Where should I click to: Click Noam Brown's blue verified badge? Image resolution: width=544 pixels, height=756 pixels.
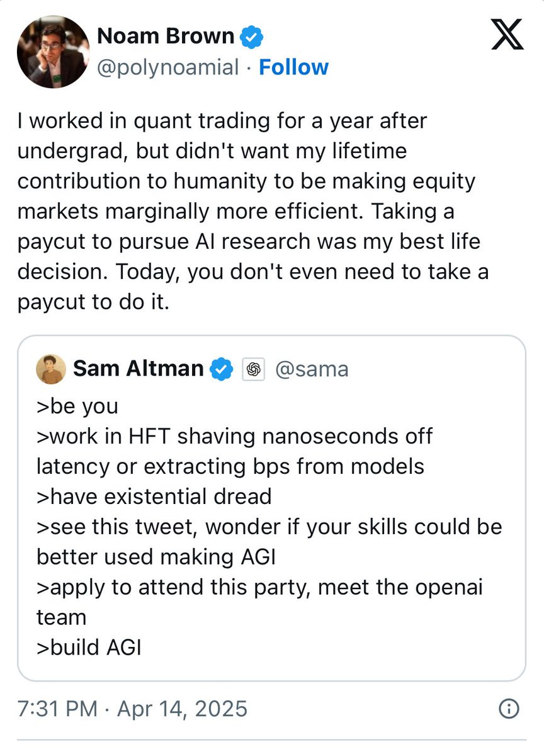[252, 38]
